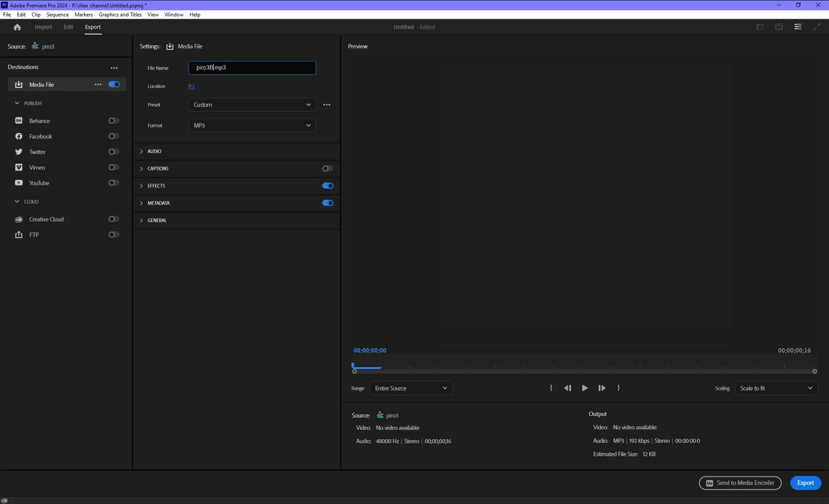Open the preset three-dot options menu
829x504 pixels.
coord(326,105)
